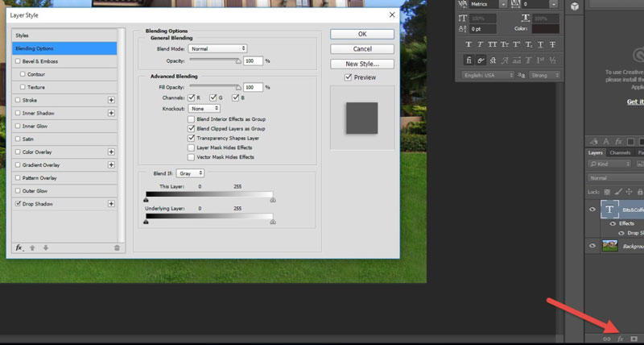This screenshot has width=644, height=345.
Task: Toggle Standard Ligatures (fi) icon
Action: [x=469, y=60]
